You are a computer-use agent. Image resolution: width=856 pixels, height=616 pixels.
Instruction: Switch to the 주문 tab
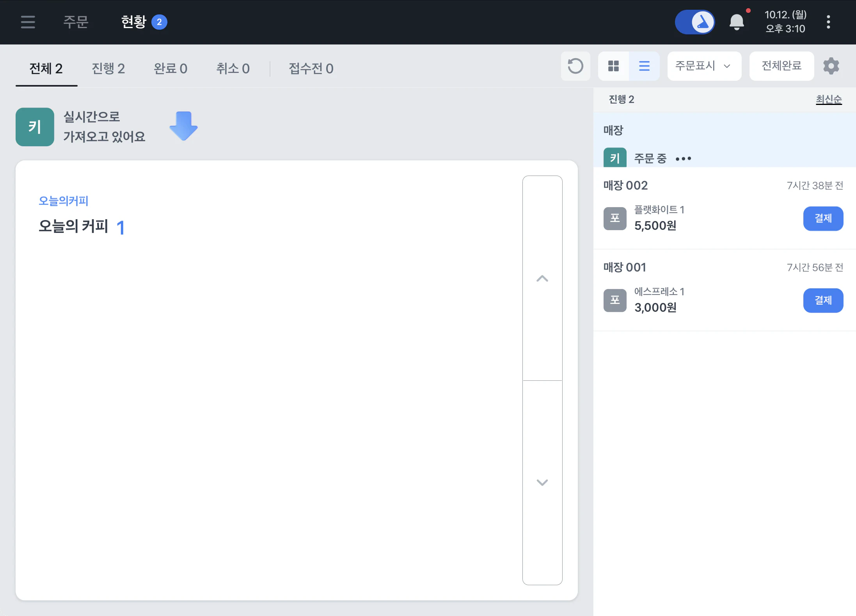pyautogui.click(x=76, y=22)
